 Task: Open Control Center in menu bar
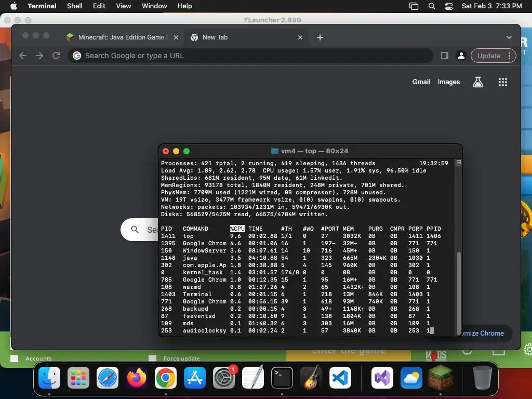point(449,6)
